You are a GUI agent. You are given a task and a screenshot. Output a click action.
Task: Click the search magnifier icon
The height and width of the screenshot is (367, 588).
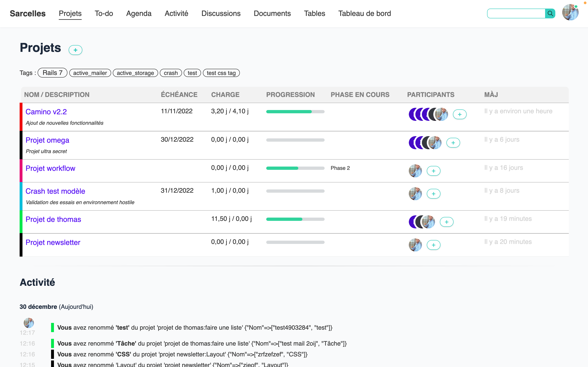tap(550, 14)
